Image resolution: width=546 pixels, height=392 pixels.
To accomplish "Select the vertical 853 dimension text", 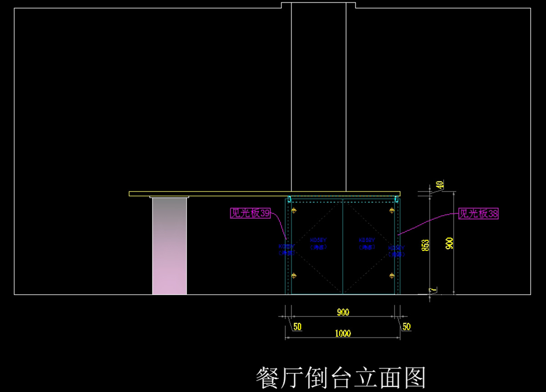I will coord(426,245).
